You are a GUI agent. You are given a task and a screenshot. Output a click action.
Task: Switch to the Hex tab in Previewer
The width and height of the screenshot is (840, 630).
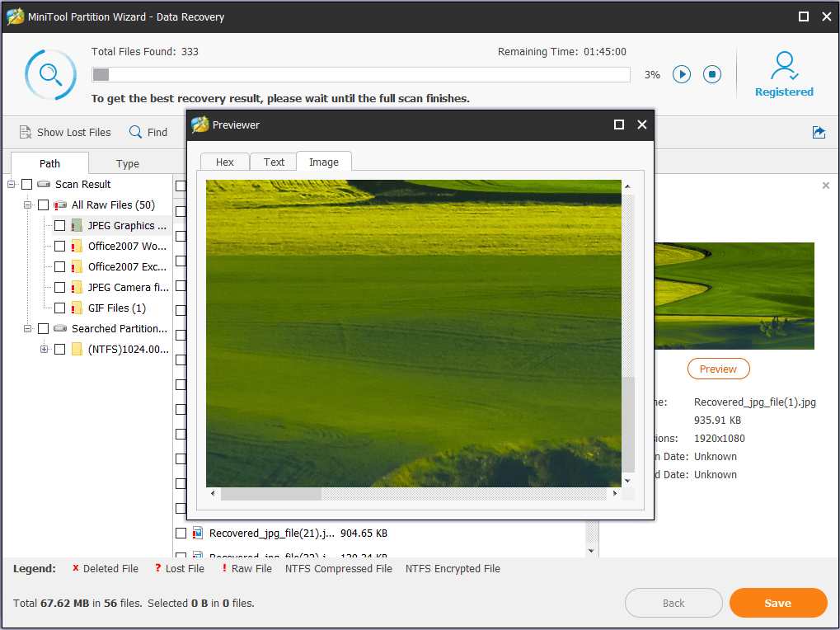coord(224,162)
